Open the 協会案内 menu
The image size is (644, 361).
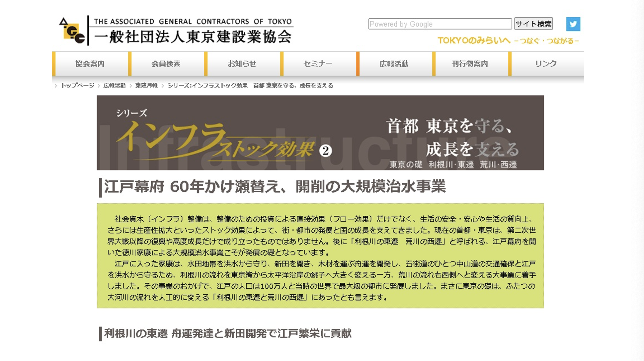click(90, 64)
